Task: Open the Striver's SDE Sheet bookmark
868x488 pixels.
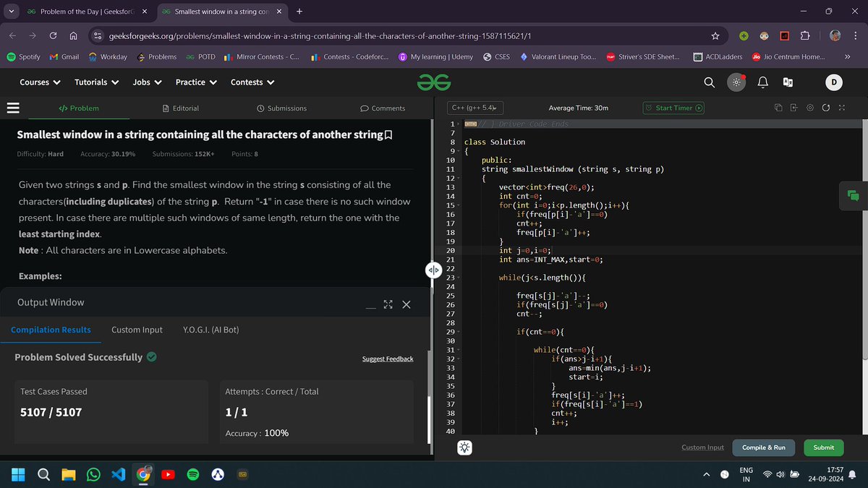Action: [643, 56]
